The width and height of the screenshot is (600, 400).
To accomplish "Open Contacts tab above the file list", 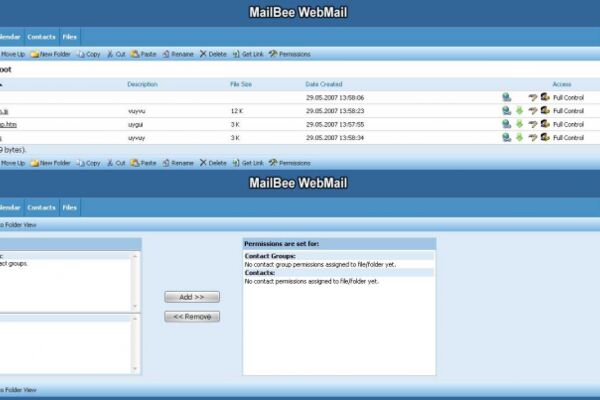I will (x=41, y=37).
